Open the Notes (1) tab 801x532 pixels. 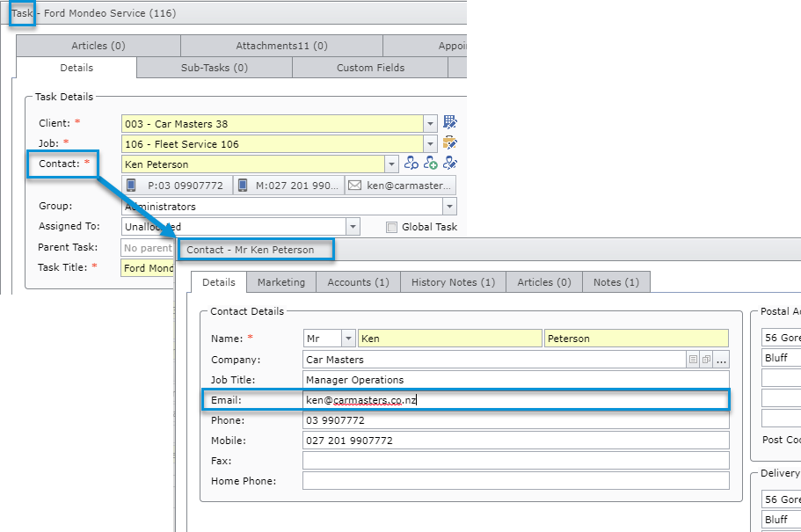click(x=616, y=282)
